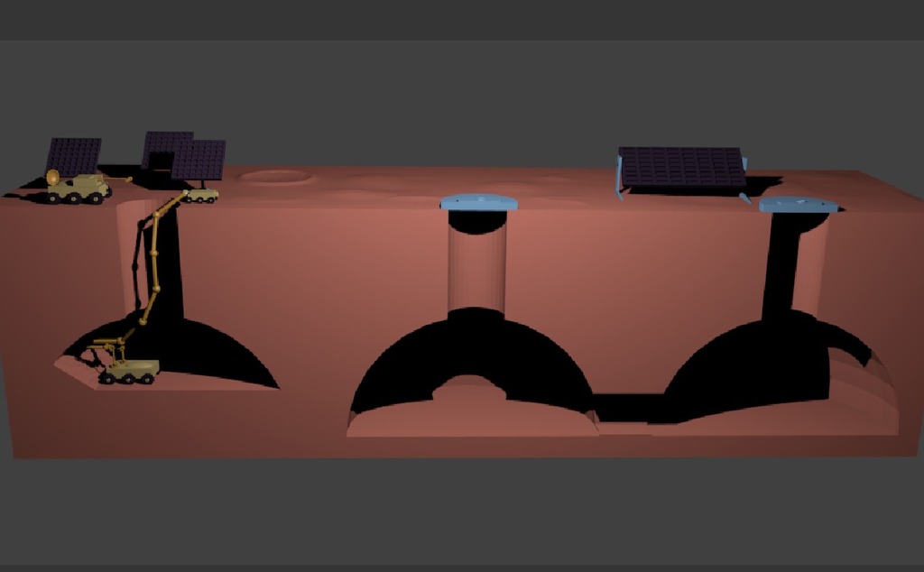Click the articulated yellow robotic arm in the shaft
Image resolution: width=924 pixels, height=572 pixels.
coord(155,259)
